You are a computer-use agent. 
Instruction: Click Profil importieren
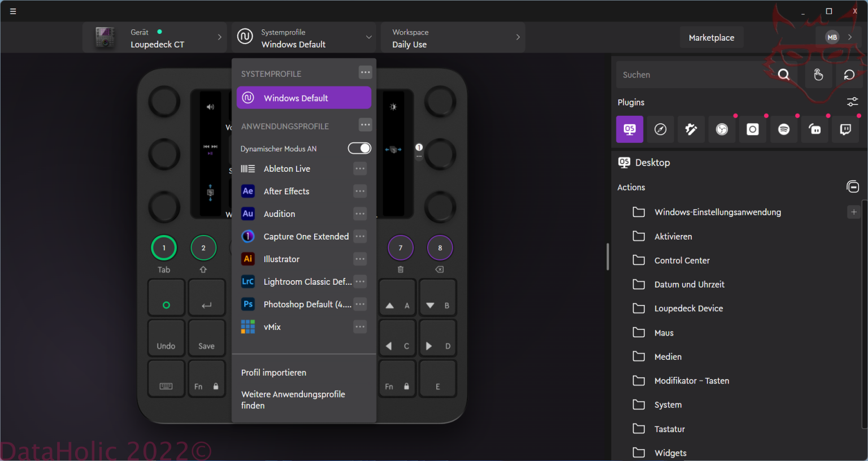274,372
